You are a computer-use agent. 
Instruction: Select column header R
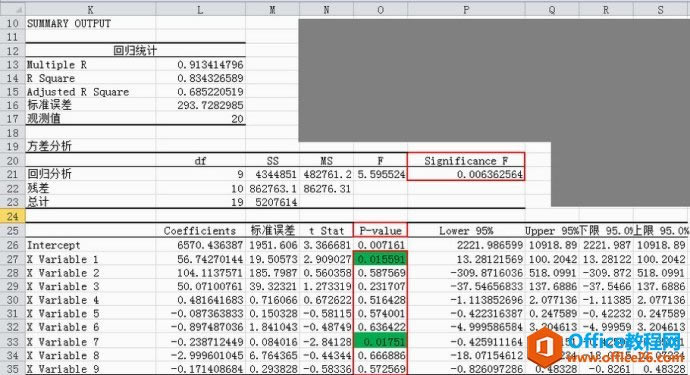[606, 9]
